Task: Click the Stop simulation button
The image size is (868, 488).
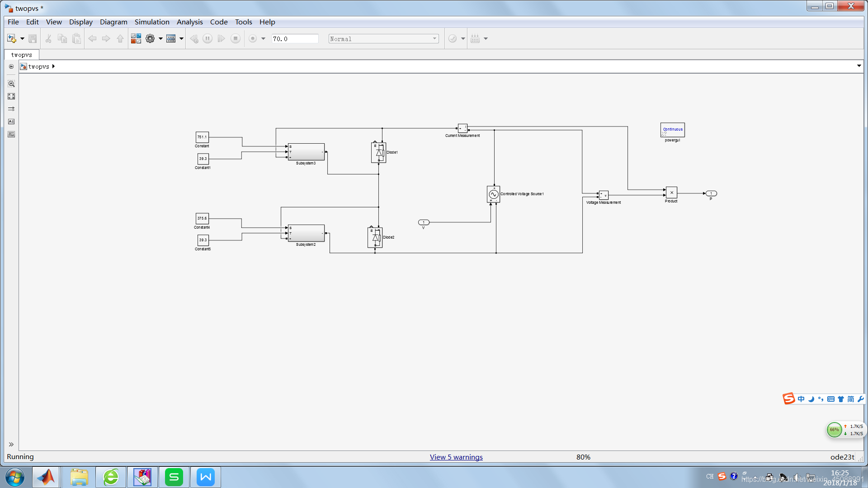Action: [235, 38]
